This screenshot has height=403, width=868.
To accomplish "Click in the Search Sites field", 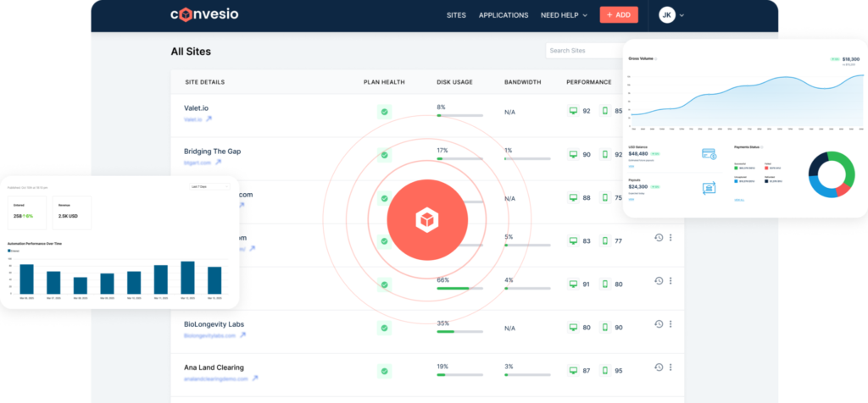I will click(x=583, y=51).
